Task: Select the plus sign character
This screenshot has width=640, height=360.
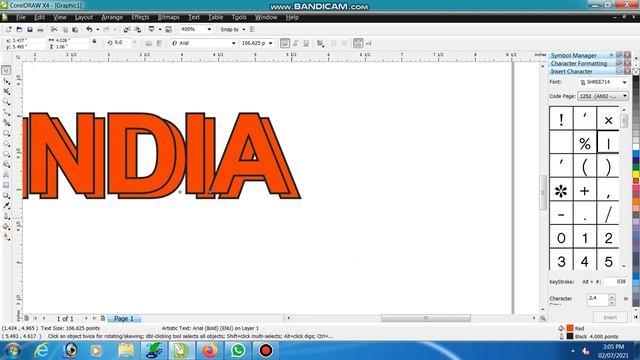Action: pyautogui.click(x=584, y=190)
